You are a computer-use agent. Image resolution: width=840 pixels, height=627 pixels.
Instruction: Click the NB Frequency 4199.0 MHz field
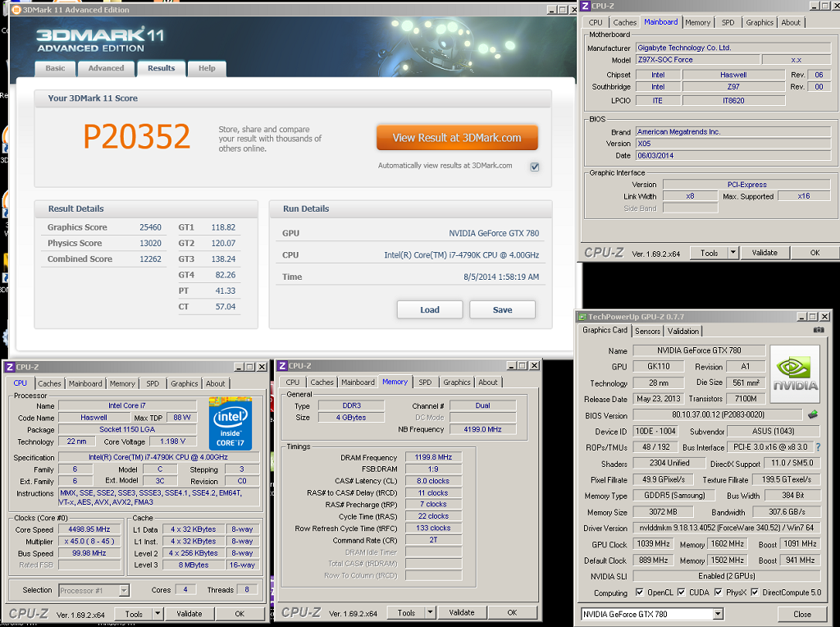click(482, 429)
